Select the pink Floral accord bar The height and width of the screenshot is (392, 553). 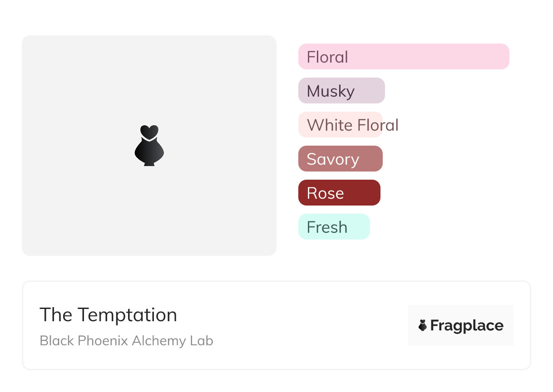(x=404, y=57)
